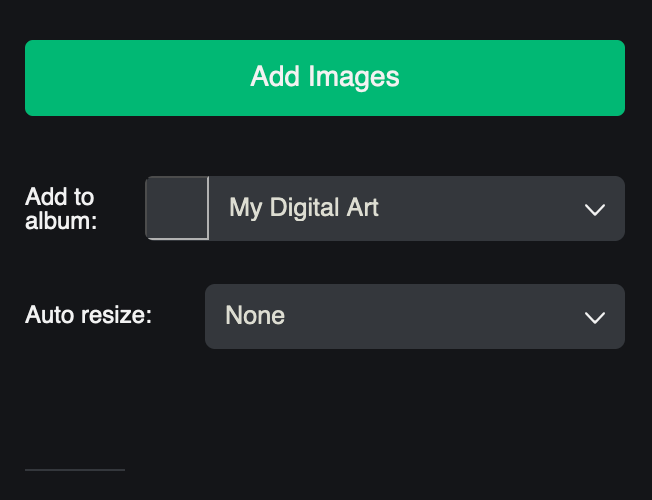
Task: Click the album dropdown chevron arrow
Action: click(594, 209)
